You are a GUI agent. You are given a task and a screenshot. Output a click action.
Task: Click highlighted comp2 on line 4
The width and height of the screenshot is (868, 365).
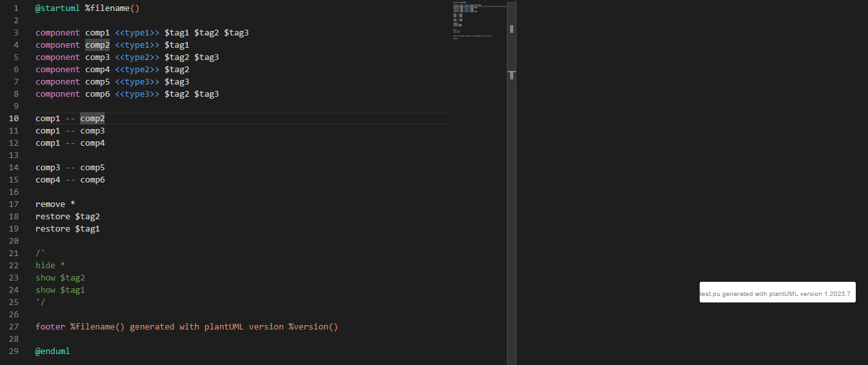coord(97,45)
